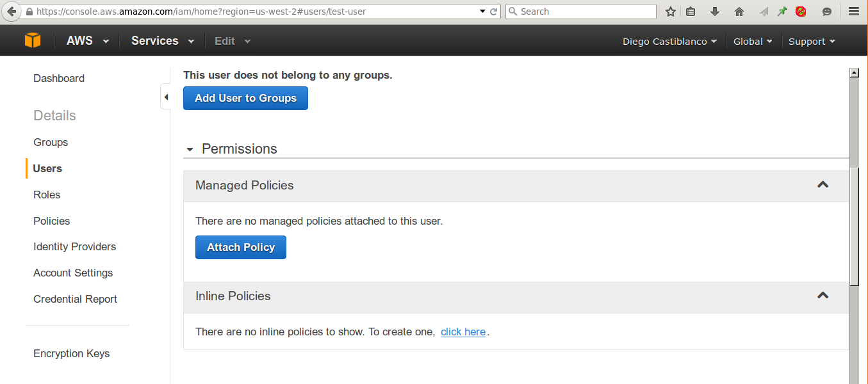Collapse the Inline Policies panel chevron
Image resolution: width=868 pixels, height=384 pixels.
coord(823,296)
